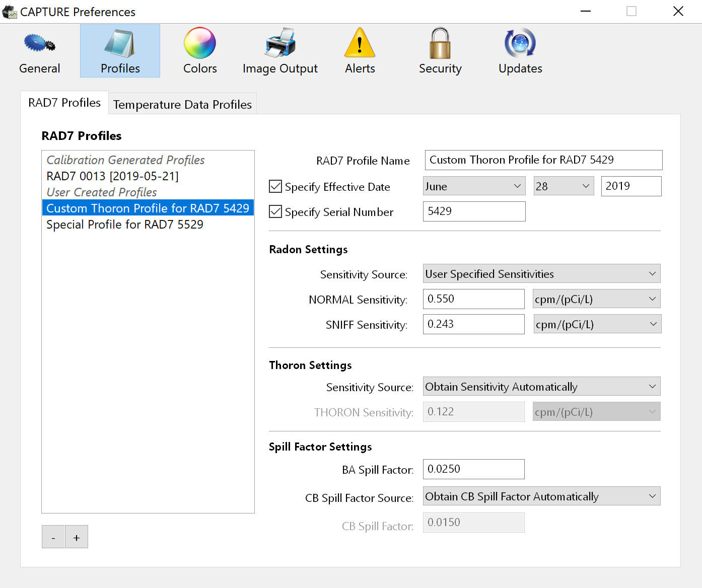
Task: Uncheck Specify Effective Date checkbox
Action: 275,187
